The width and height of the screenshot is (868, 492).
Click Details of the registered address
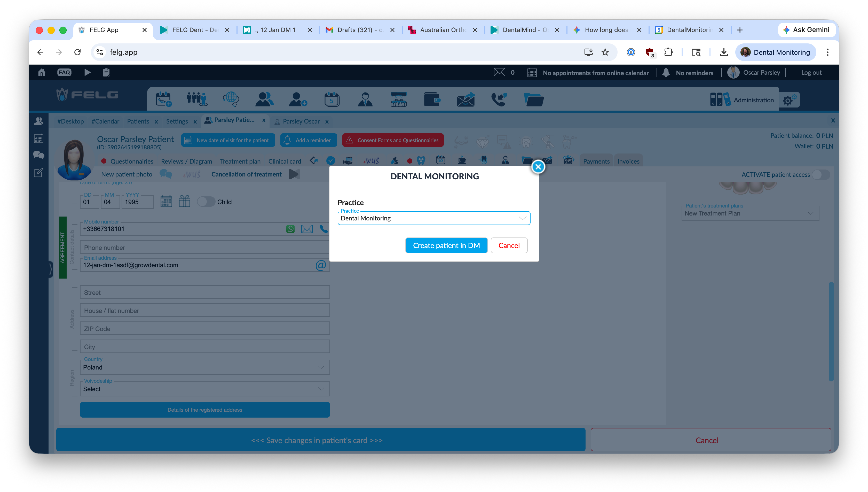tap(204, 410)
